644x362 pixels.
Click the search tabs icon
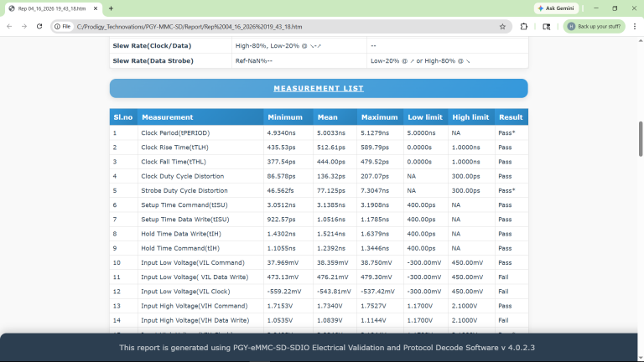click(546, 27)
